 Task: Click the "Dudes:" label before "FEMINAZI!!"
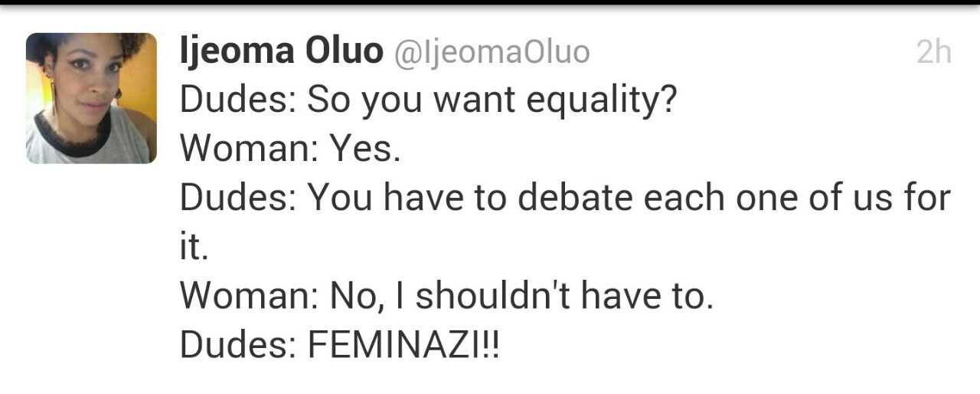tap(238, 346)
